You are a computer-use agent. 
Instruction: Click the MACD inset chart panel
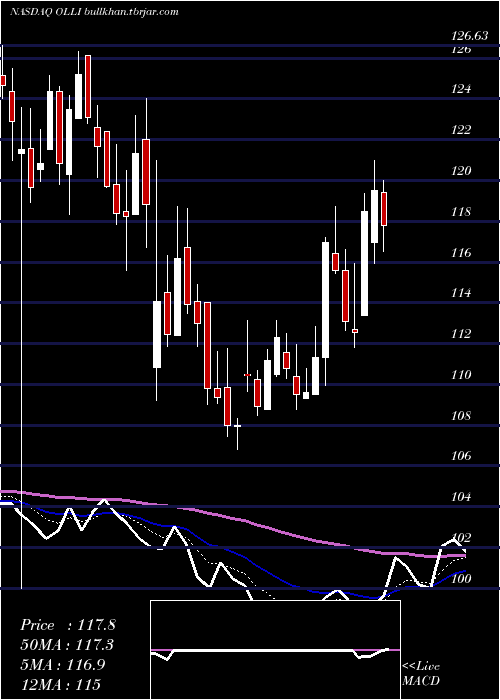(x=275, y=650)
